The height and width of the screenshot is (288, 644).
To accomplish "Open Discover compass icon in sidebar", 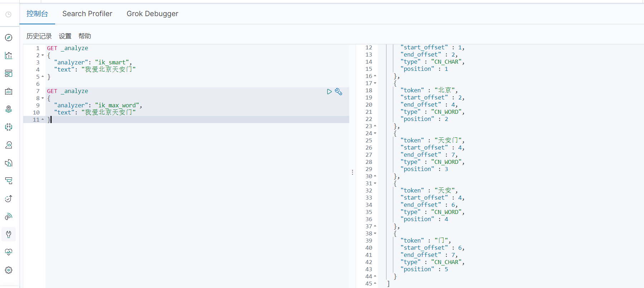I will 9,38.
